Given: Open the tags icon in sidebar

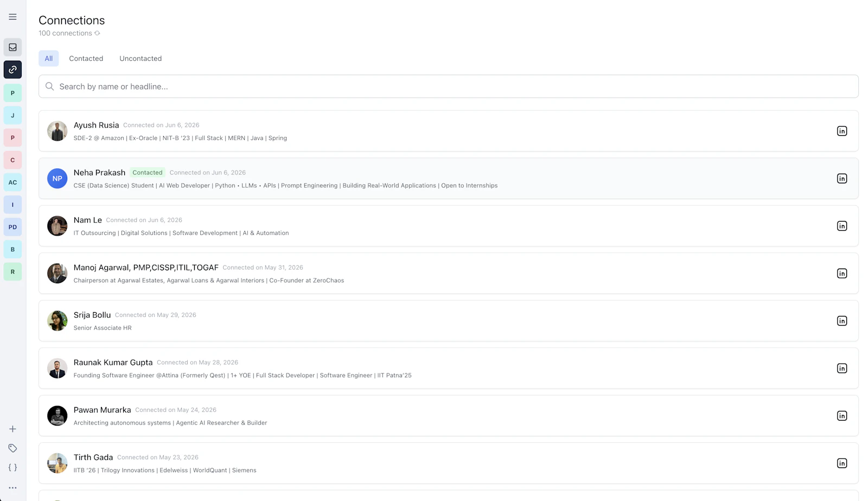Looking at the screenshot, I should (x=12, y=448).
